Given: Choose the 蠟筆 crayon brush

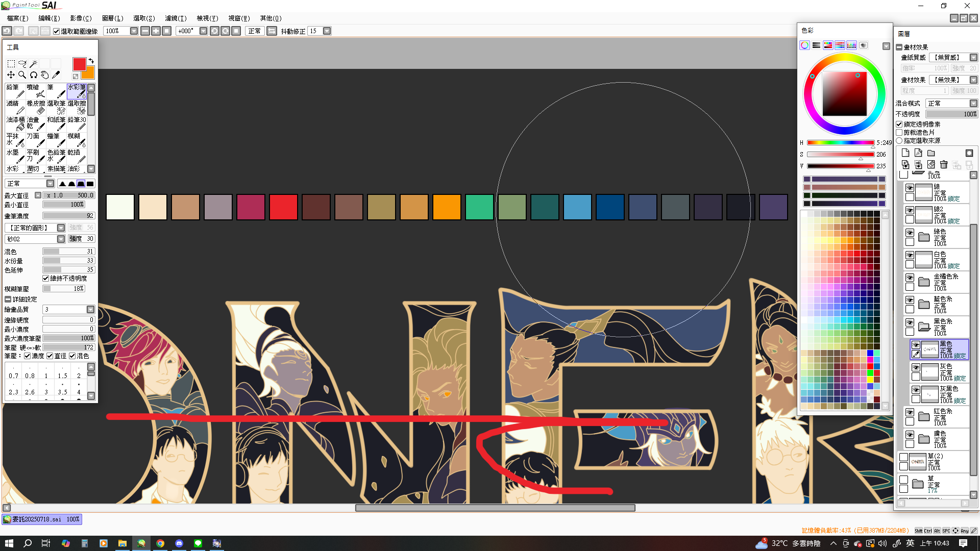Looking at the screenshot, I should (x=56, y=140).
